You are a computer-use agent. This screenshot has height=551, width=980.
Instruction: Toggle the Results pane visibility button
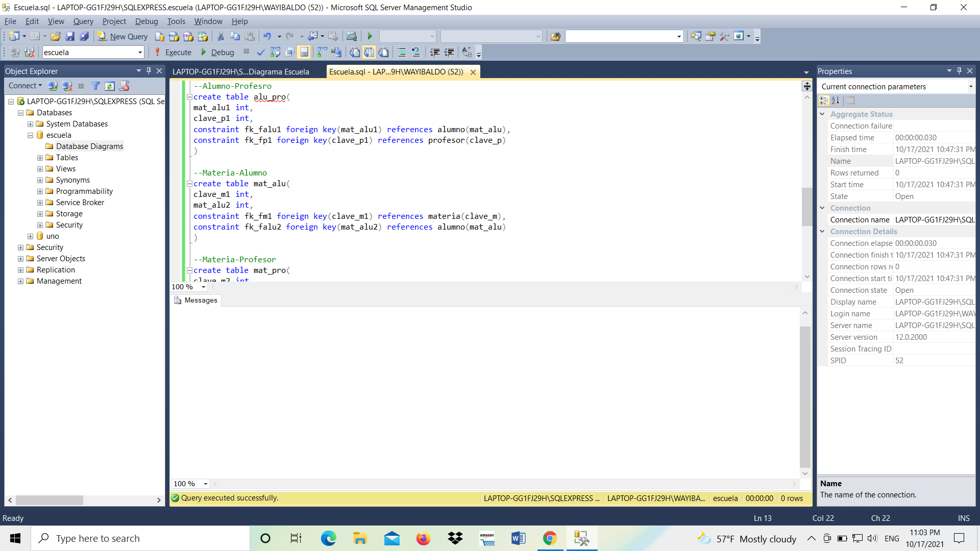pos(304,52)
